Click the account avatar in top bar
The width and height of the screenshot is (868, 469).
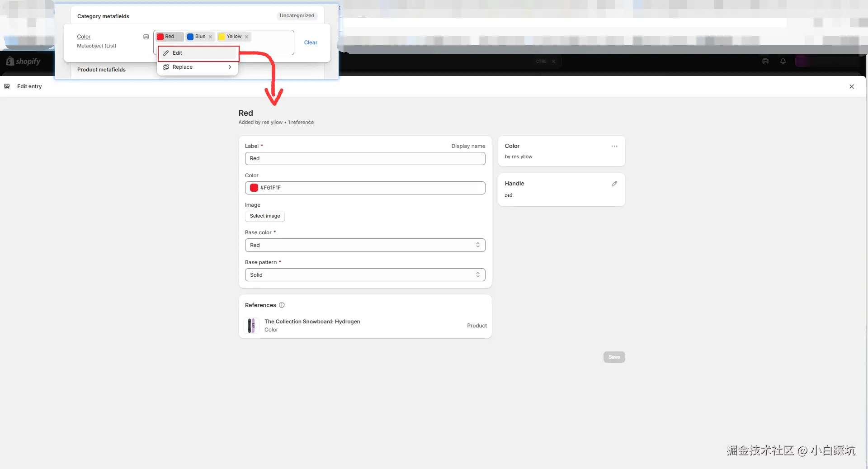[x=802, y=61]
